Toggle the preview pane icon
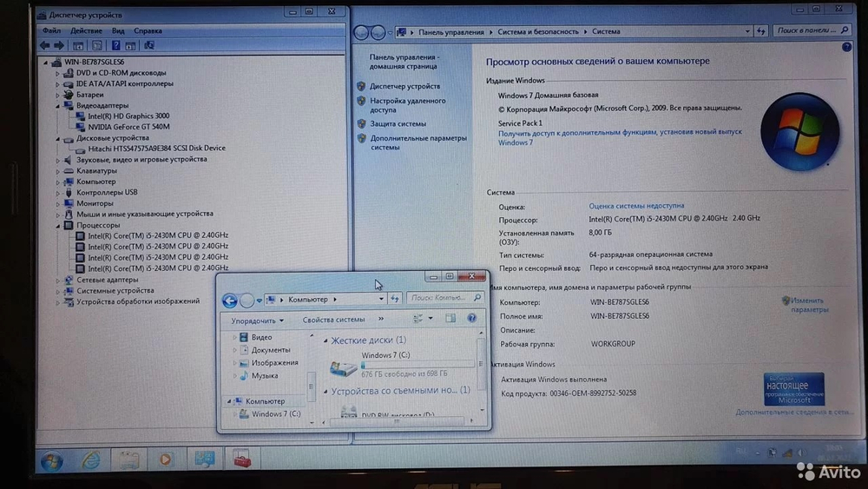The height and width of the screenshot is (489, 868). (x=450, y=319)
